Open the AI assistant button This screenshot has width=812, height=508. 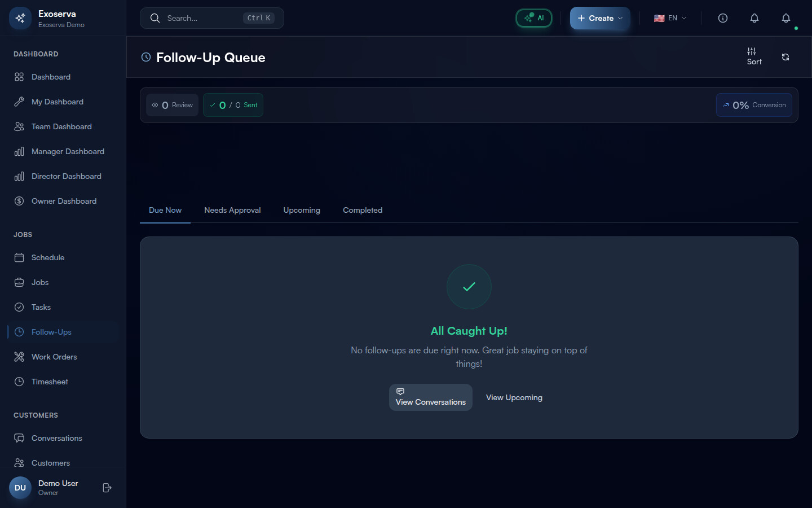534,18
